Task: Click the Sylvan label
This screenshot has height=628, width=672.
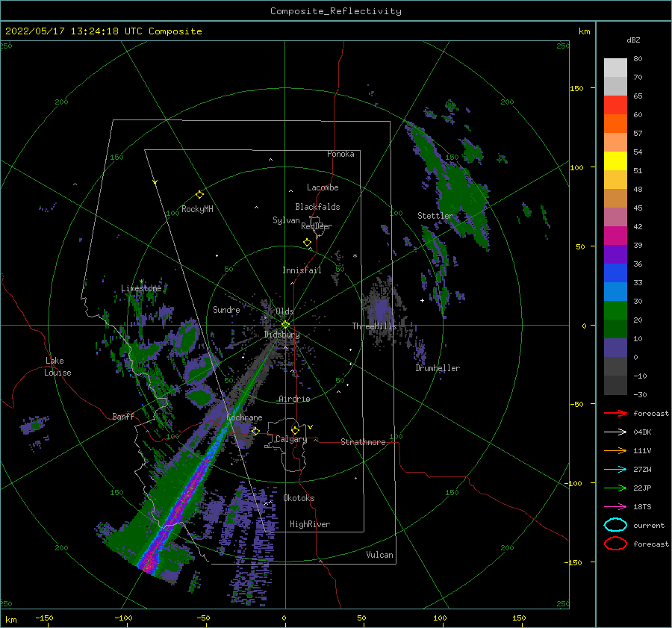Action: click(x=286, y=220)
